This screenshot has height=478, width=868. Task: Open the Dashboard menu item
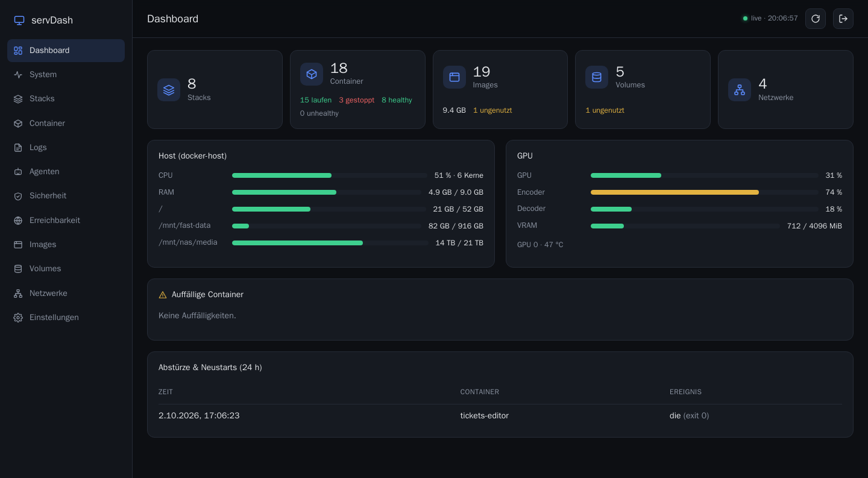pos(66,51)
